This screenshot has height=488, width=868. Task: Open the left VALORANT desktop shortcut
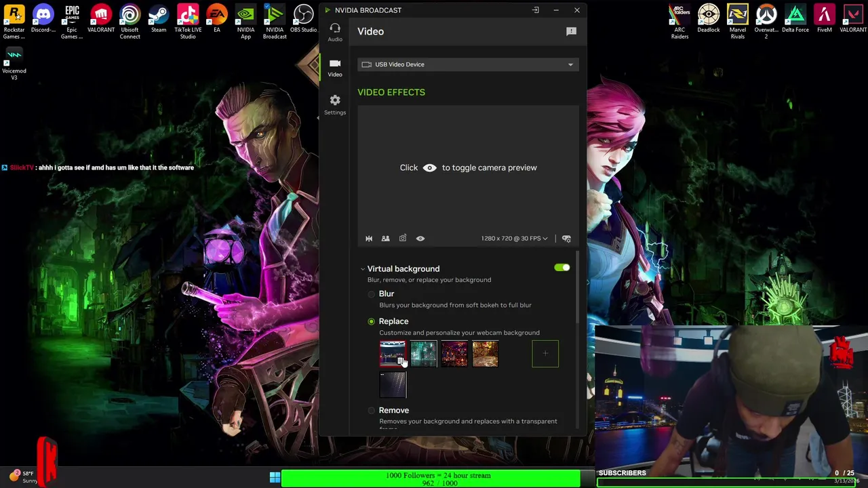[x=101, y=19]
